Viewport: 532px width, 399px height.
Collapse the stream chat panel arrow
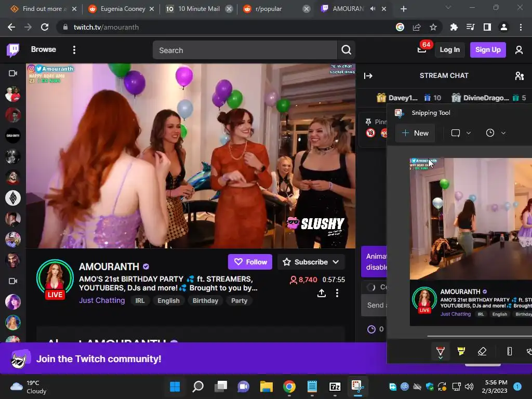(x=368, y=76)
